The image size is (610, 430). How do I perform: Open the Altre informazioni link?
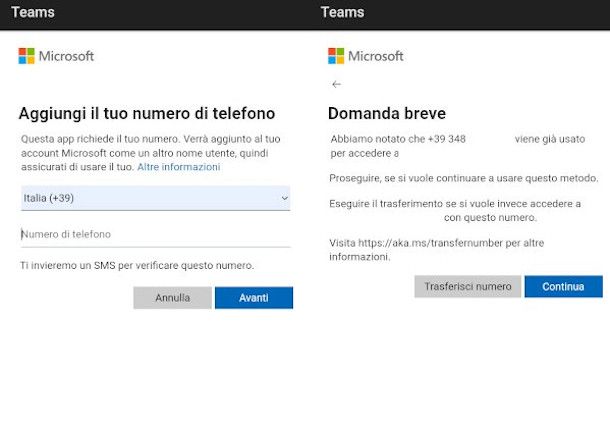point(179,167)
